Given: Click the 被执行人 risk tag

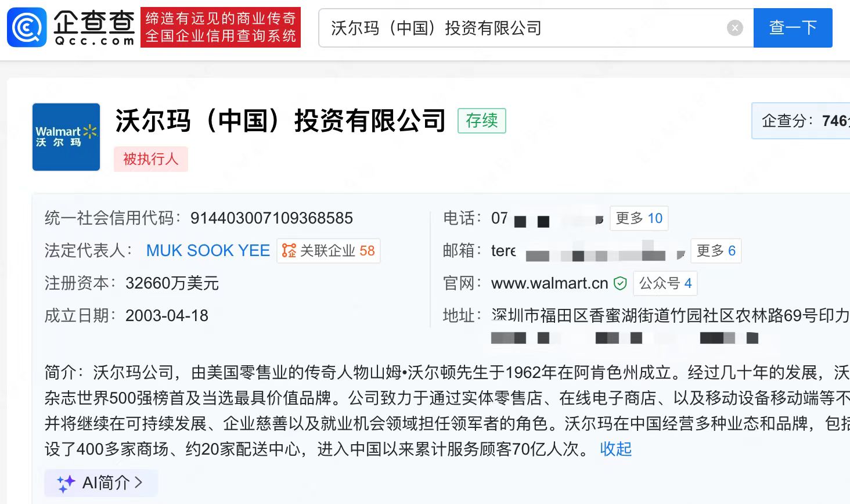Looking at the screenshot, I should 150,159.
